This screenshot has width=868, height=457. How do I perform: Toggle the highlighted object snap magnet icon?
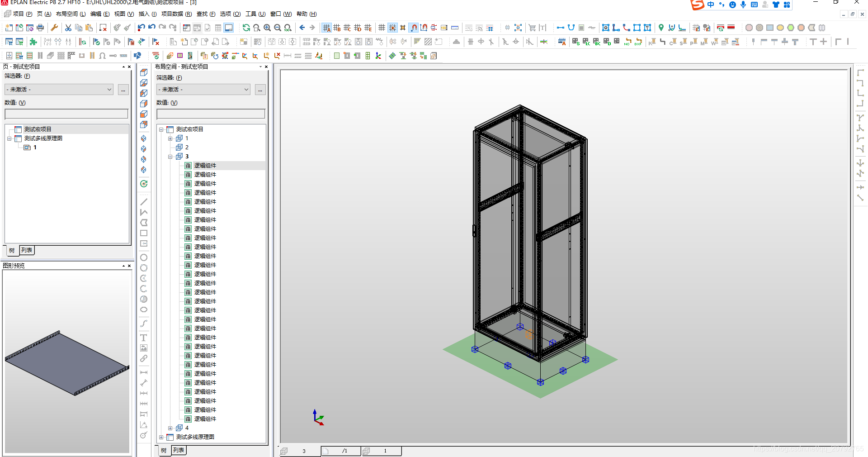[414, 28]
